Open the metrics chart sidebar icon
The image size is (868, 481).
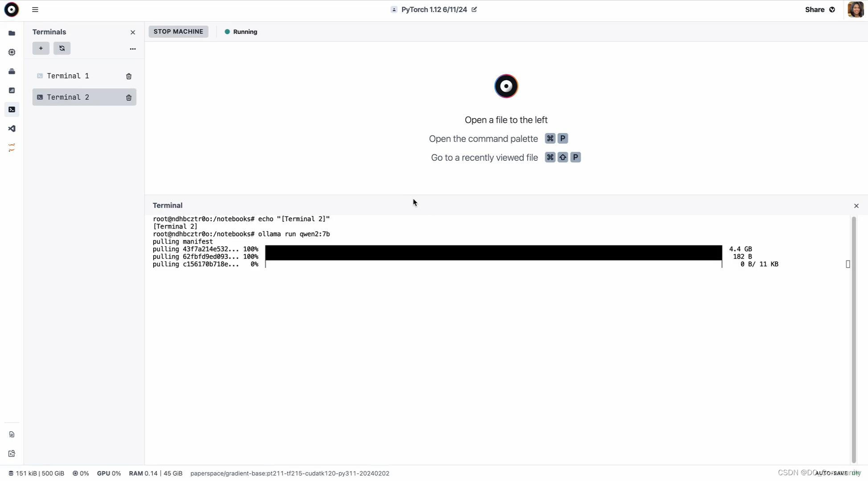click(x=12, y=90)
